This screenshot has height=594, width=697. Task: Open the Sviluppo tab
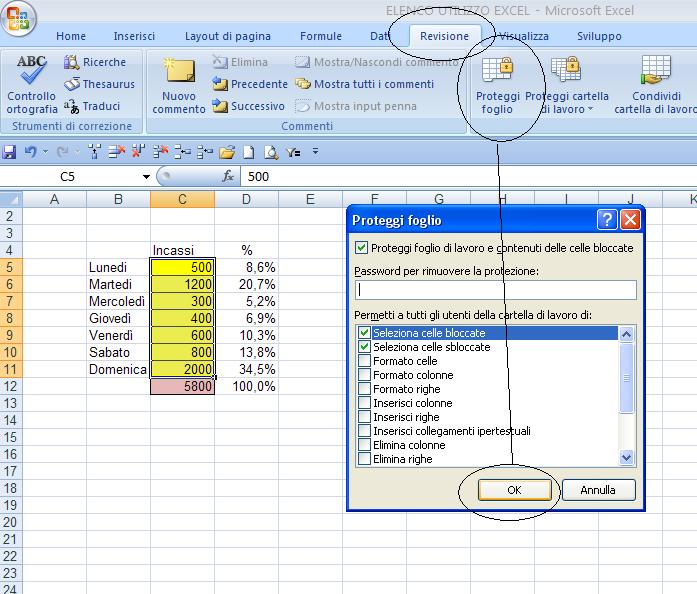(599, 36)
